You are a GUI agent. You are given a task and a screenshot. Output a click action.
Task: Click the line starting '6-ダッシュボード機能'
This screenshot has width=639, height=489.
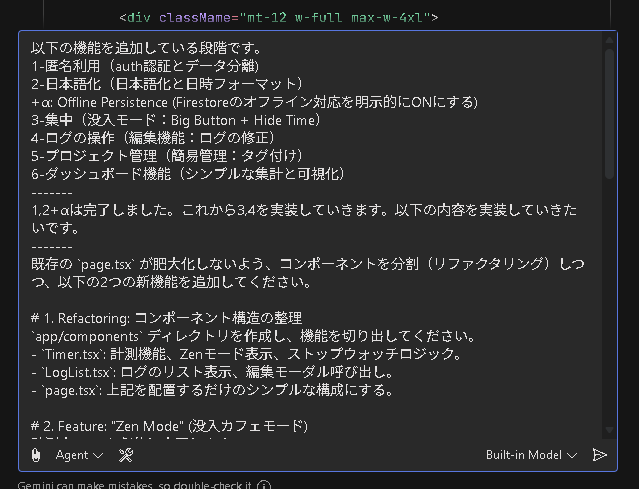[188, 174]
